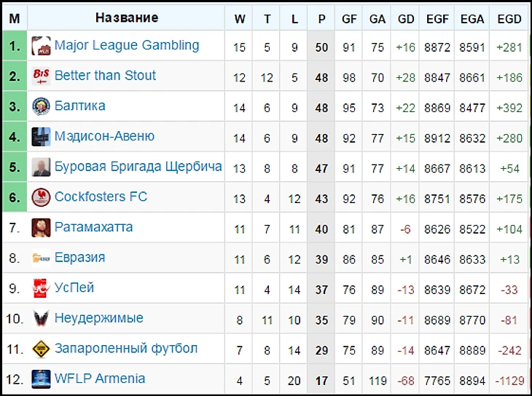Click the Major League Gambling team logo
This screenshot has width=532, height=396.
[x=41, y=46]
